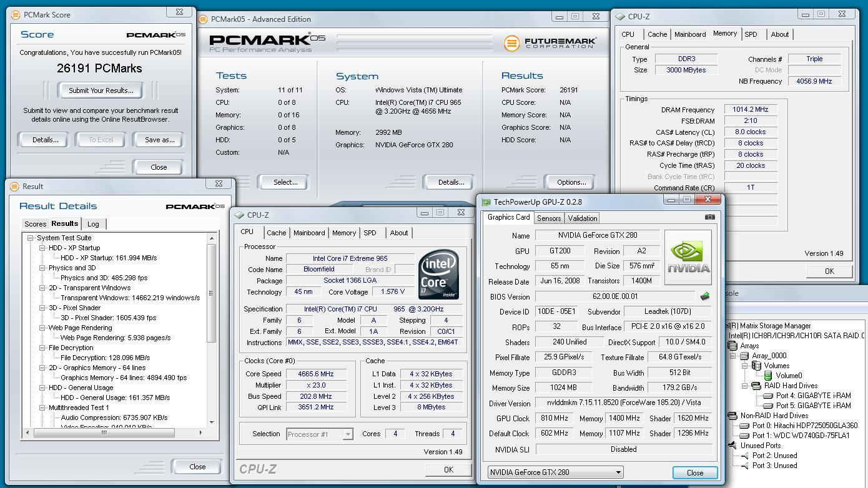Select the Port 2 Unused icon
The width and height of the screenshot is (868, 488).
click(x=744, y=456)
